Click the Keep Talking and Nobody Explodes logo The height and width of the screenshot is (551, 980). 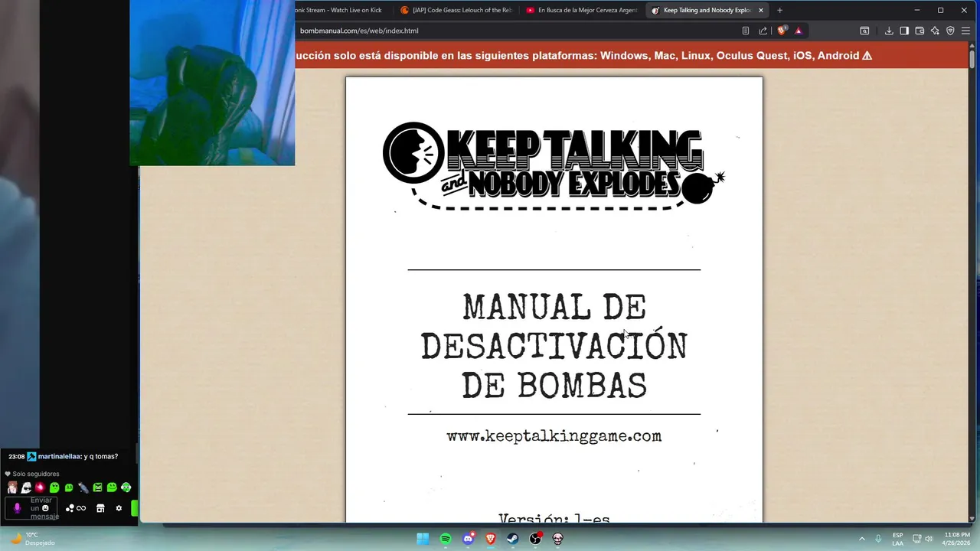click(554, 165)
